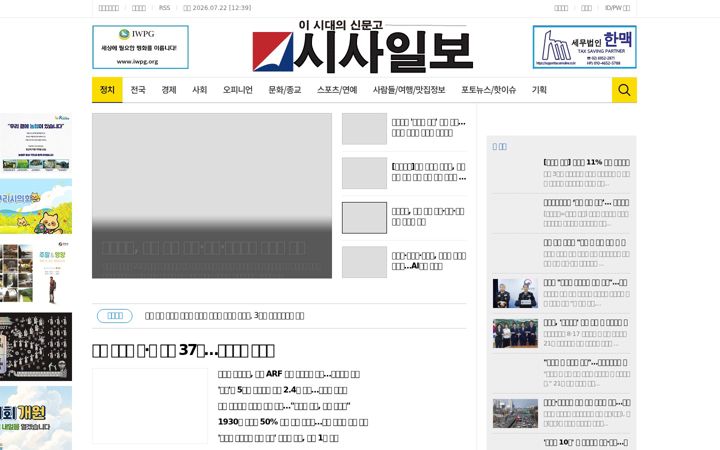
Task: Click the headline containing 37
Action: pos(183,350)
